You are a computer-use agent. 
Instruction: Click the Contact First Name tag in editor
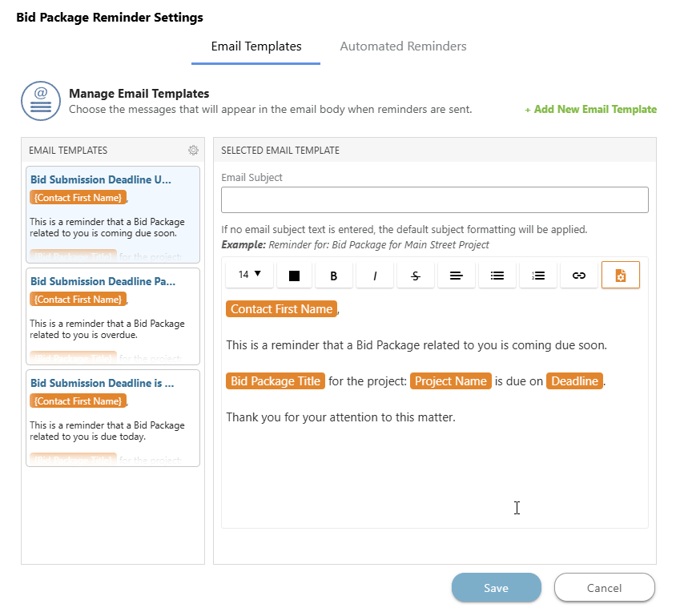[281, 309]
